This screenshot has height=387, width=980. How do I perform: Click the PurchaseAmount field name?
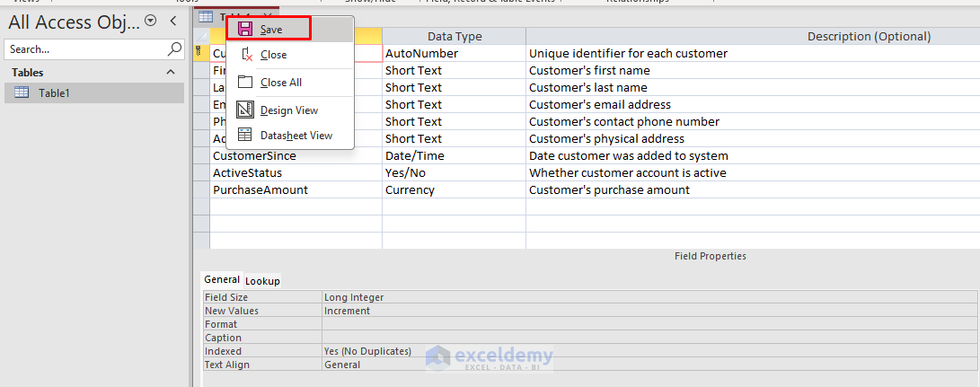coord(260,189)
